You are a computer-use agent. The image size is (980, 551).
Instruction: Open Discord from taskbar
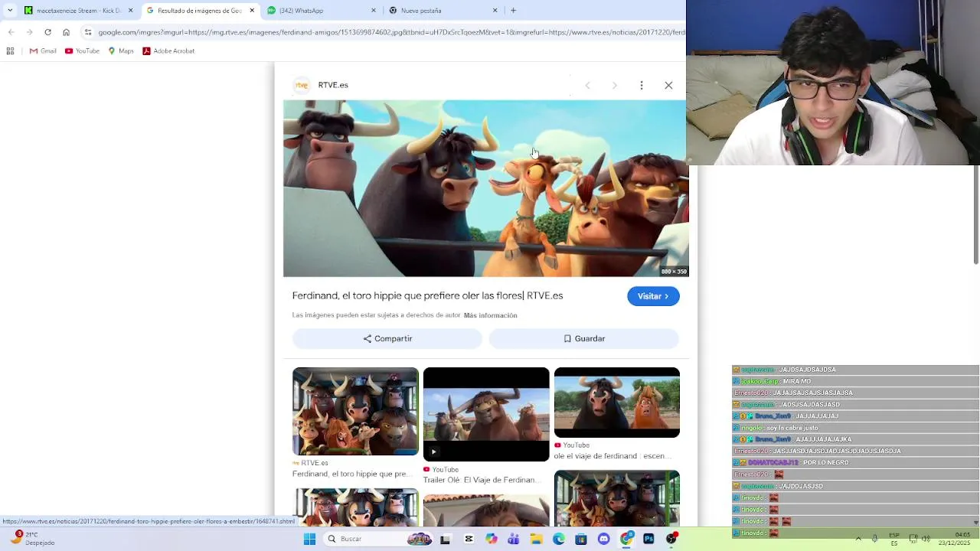coord(604,539)
